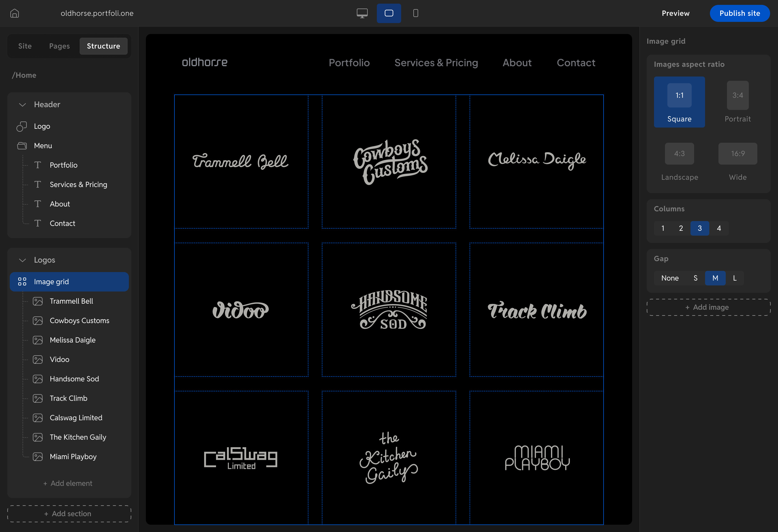Viewport: 778px width, 532px height.
Task: Set the grid to 4 columns
Action: 719,228
